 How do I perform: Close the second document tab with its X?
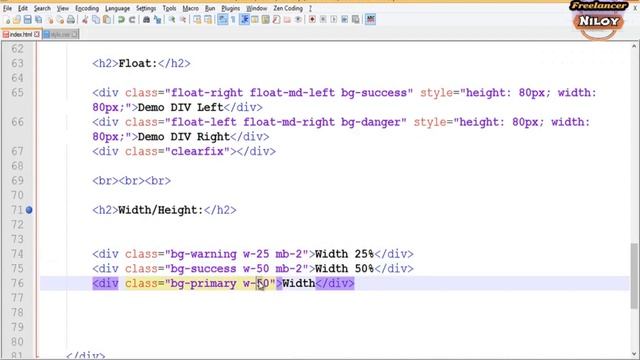point(74,35)
